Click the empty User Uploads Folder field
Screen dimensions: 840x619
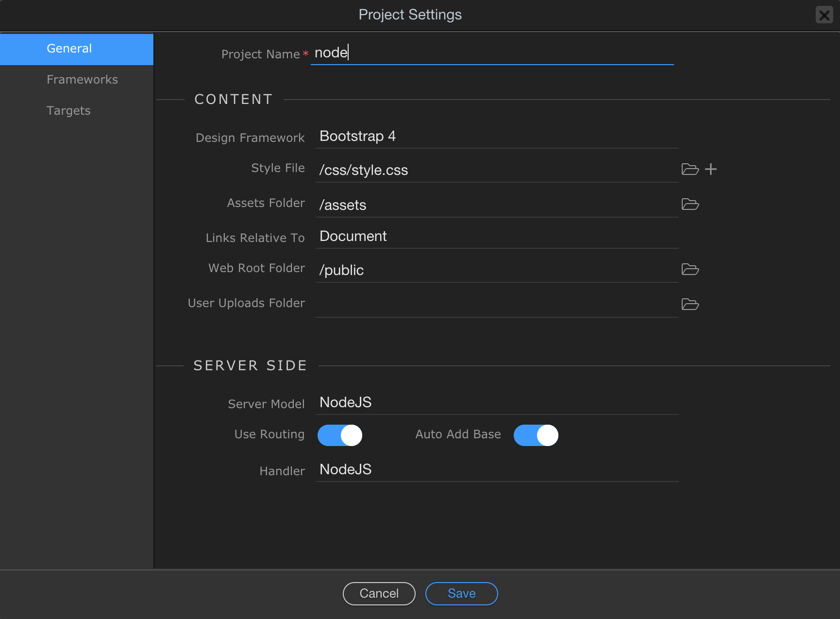497,306
